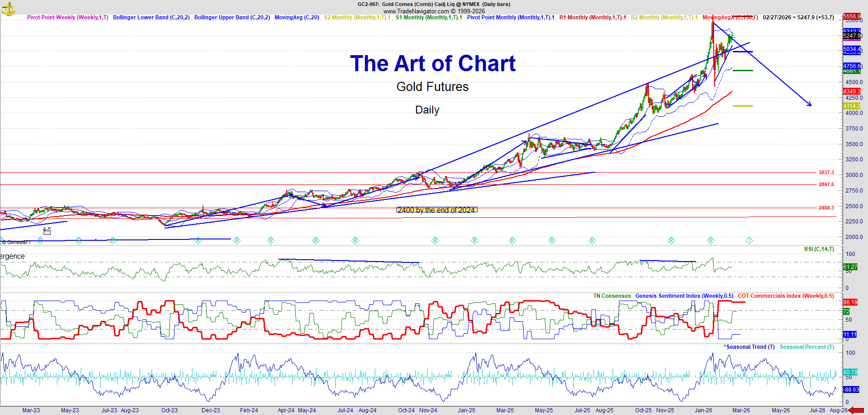Select the short yellow S2 Monthly level line
Screen dimensions: 868x415
(742, 106)
